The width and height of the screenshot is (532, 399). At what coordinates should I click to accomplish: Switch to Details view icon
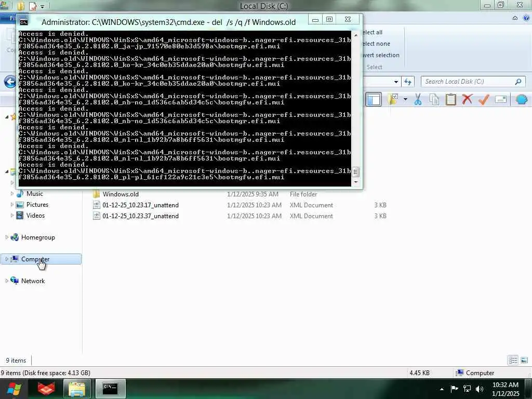(x=513, y=360)
